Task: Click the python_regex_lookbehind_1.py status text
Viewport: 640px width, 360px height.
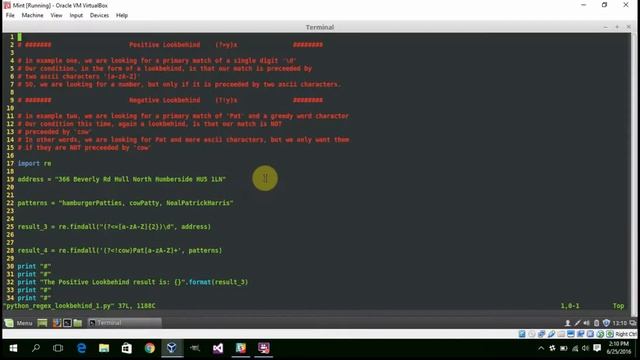Action: 80,306
